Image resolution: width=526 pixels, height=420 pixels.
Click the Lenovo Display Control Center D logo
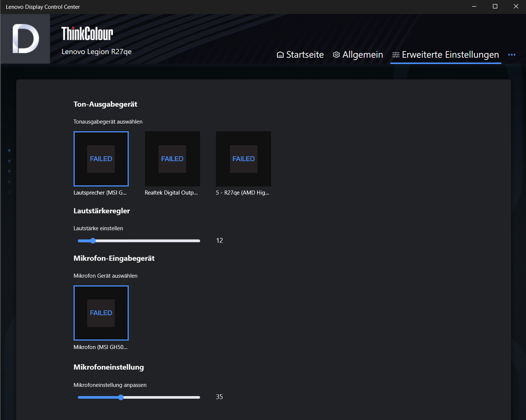(x=25, y=39)
